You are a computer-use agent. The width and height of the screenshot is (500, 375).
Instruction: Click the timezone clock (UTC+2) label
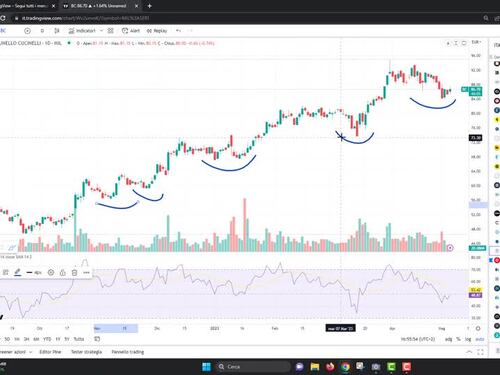[418, 339]
